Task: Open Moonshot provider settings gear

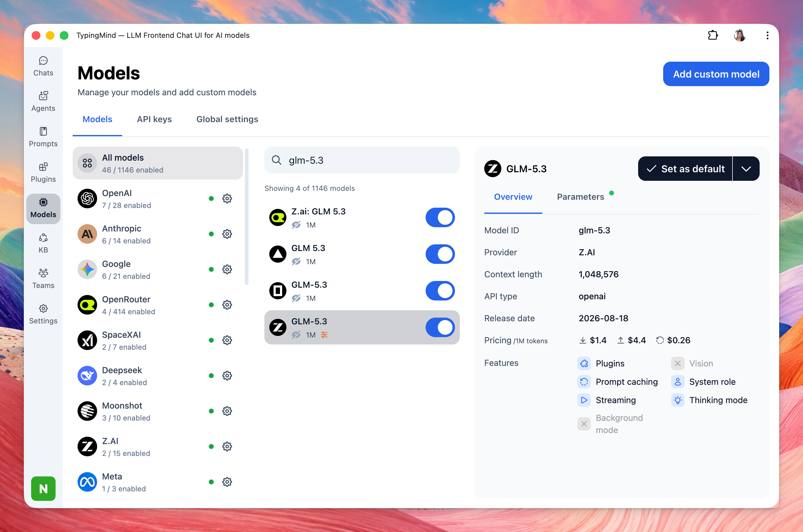Action: pos(227,411)
